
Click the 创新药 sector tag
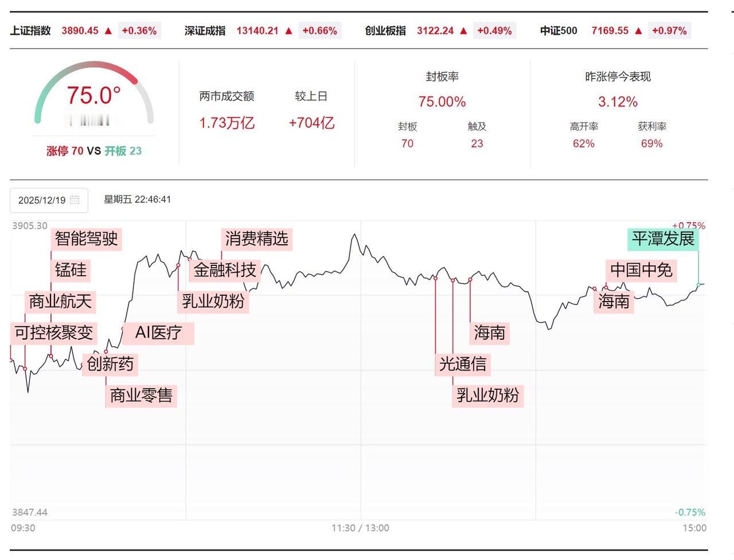(111, 365)
